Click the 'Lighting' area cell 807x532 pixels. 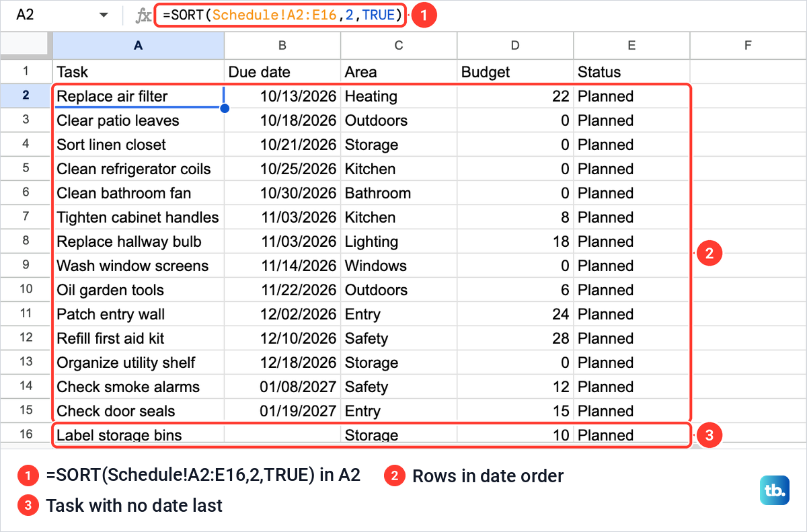(x=399, y=241)
